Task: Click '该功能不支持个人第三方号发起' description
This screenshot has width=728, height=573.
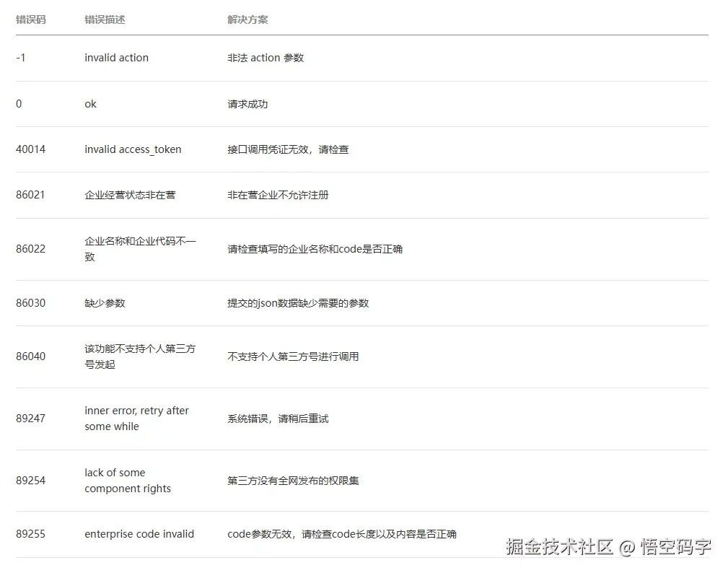Action: [x=140, y=357]
